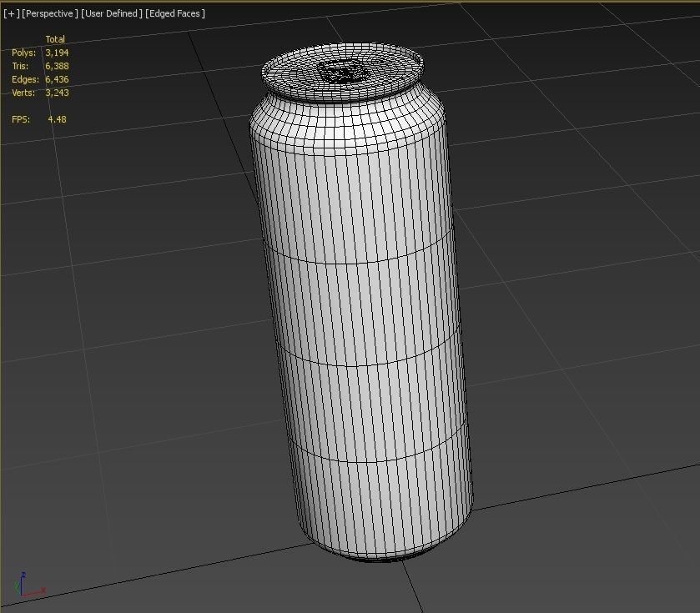Click the XYZ axis tripod gizmo
The height and width of the screenshot is (613, 700).
point(29,585)
